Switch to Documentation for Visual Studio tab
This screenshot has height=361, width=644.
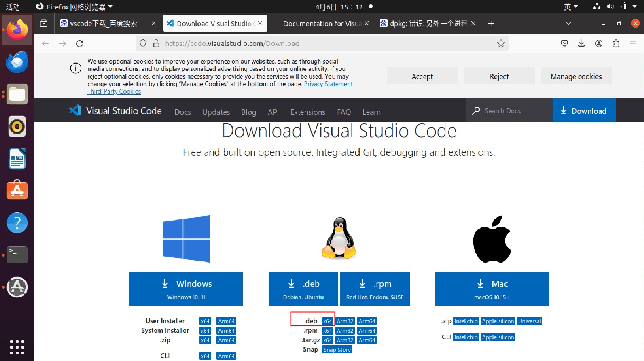[x=323, y=23]
